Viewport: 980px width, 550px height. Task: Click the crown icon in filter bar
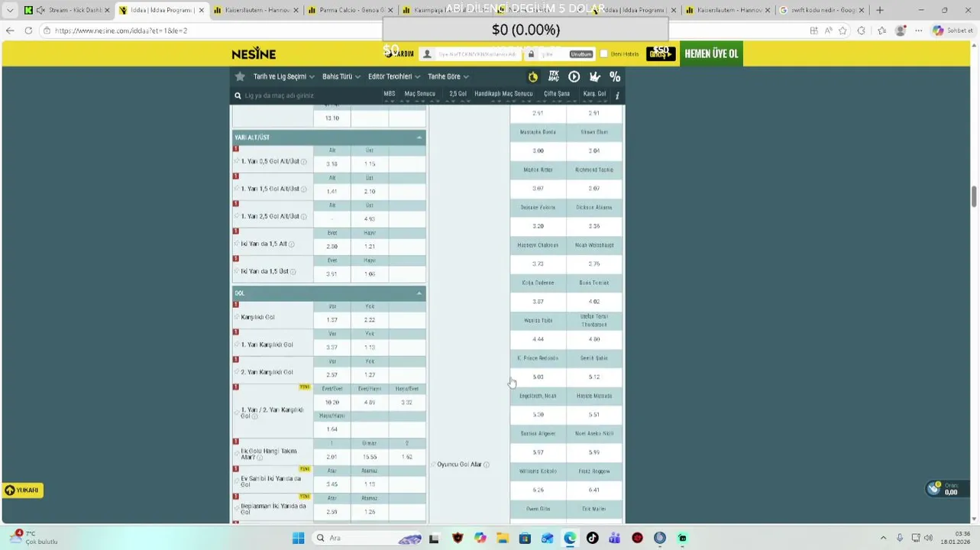pyautogui.click(x=594, y=76)
